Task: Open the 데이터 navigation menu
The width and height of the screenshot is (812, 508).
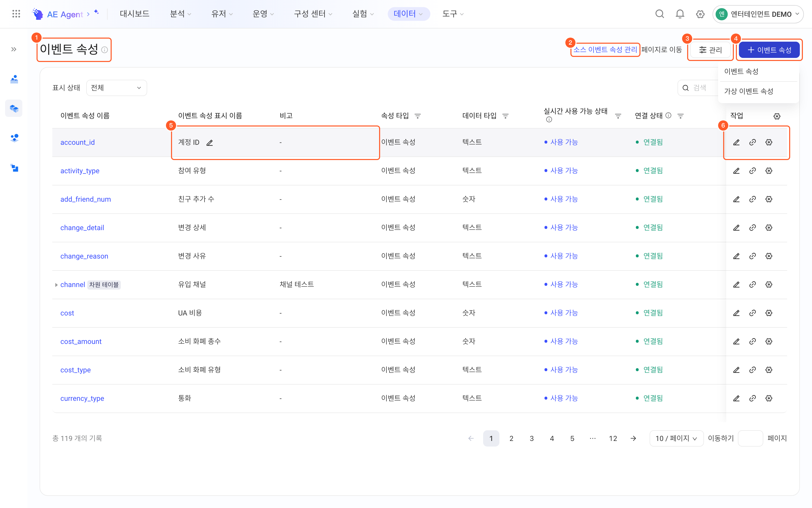Action: tap(408, 14)
